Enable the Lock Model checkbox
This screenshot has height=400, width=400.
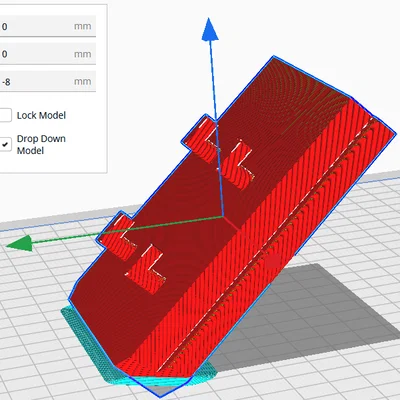(x=5, y=115)
